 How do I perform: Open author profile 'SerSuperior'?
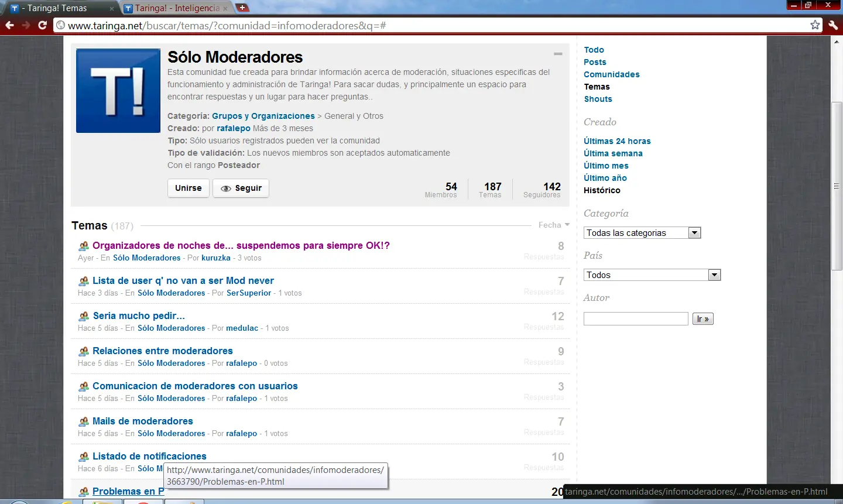[249, 293]
